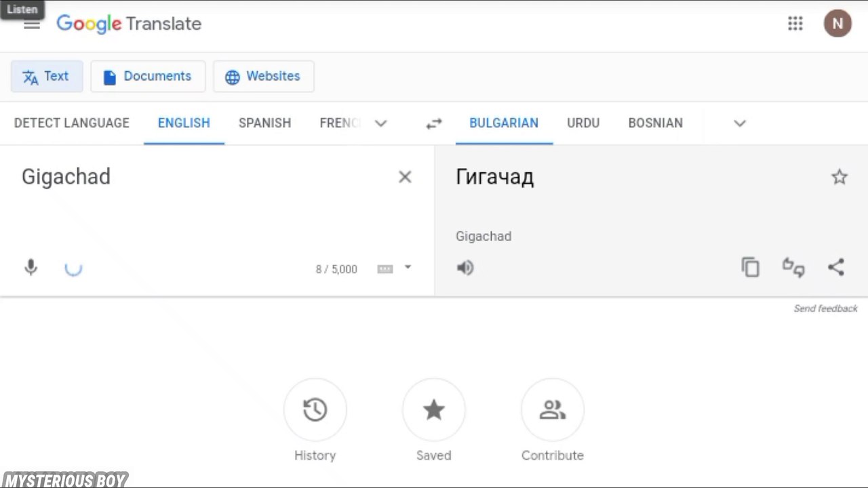This screenshot has width=868, height=488.
Task: Open the hamburger main menu
Action: click(x=32, y=24)
